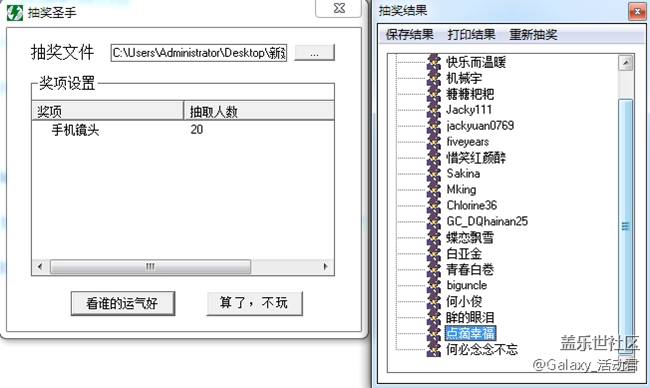Click the vertical scrollbar thumb in 抽奖结果

click(x=625, y=226)
